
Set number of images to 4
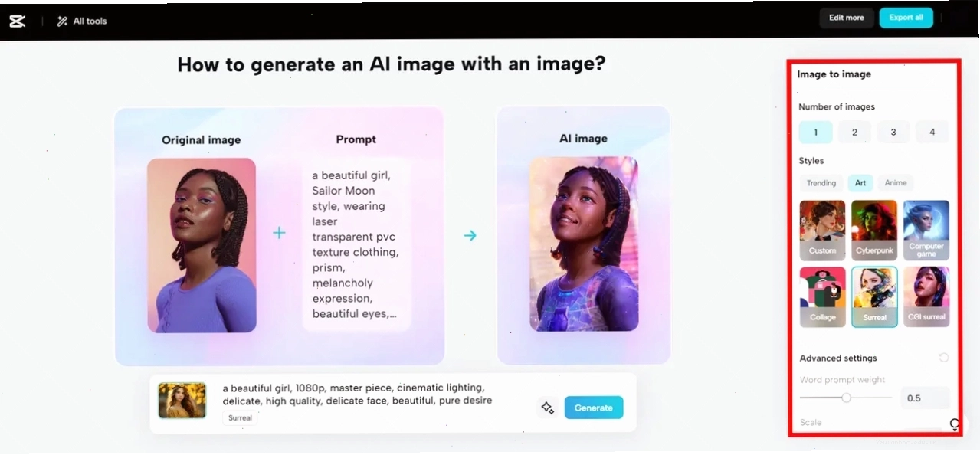(932, 132)
